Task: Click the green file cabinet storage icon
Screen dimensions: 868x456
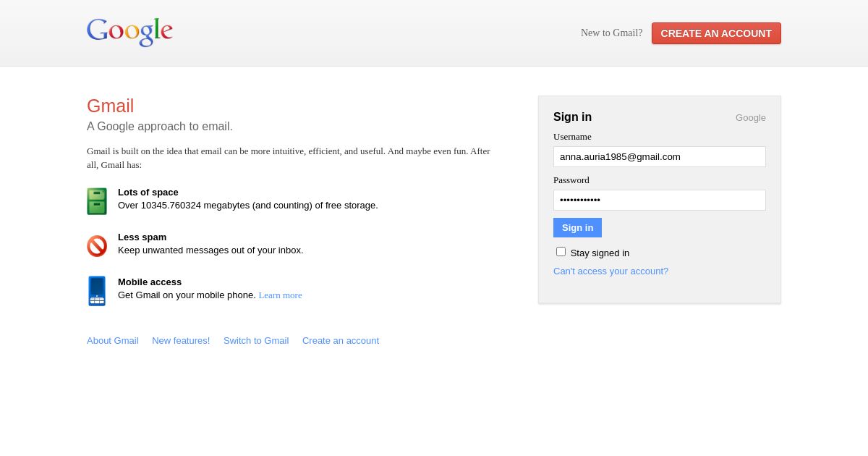Action: pyautogui.click(x=97, y=201)
